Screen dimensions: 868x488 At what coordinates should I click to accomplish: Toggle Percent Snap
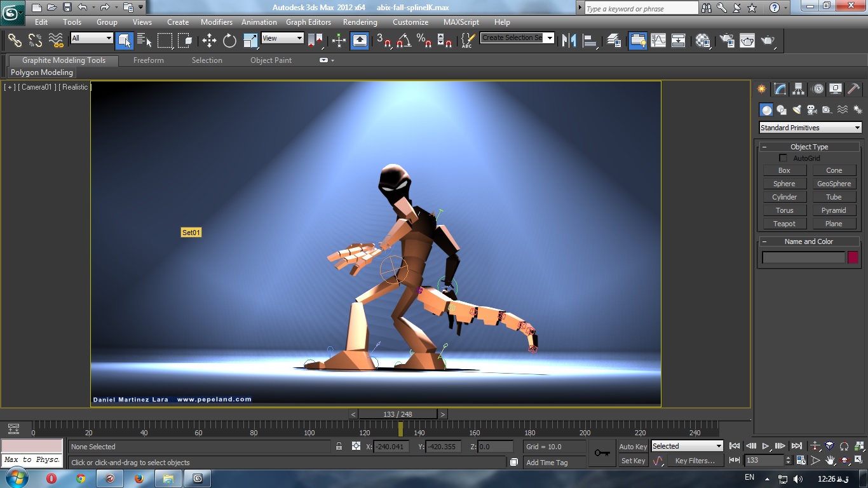(424, 41)
